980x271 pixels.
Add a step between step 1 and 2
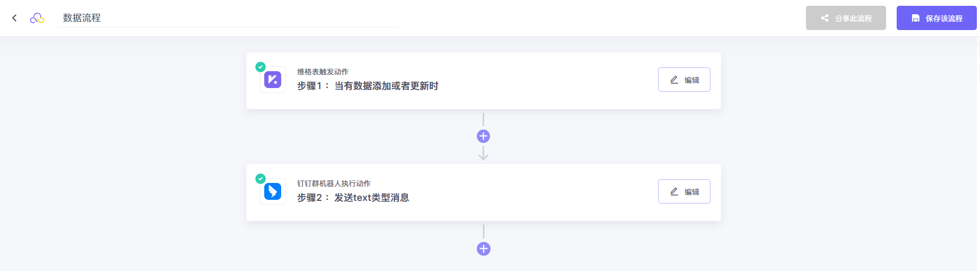tap(483, 137)
